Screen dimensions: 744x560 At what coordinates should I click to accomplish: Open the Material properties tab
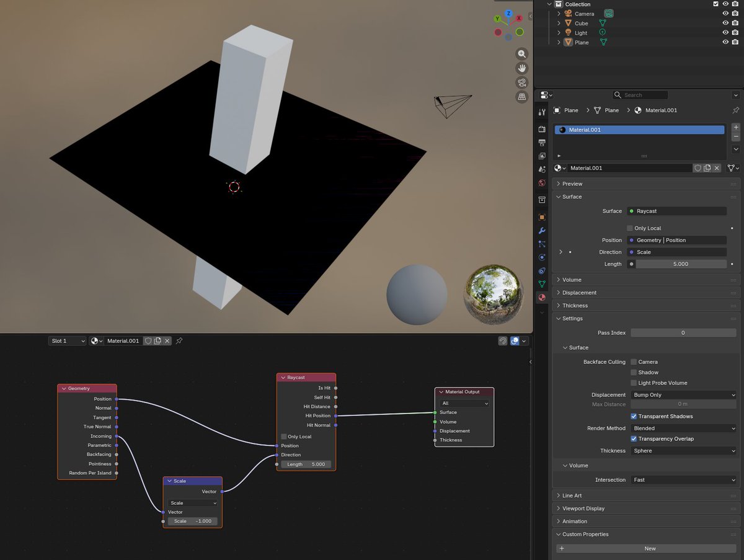click(542, 297)
